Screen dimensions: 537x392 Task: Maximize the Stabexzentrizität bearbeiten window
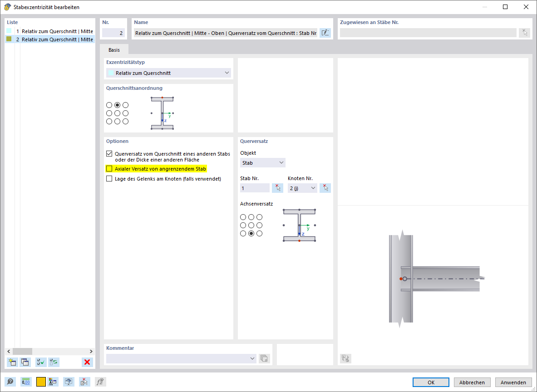pyautogui.click(x=505, y=7)
